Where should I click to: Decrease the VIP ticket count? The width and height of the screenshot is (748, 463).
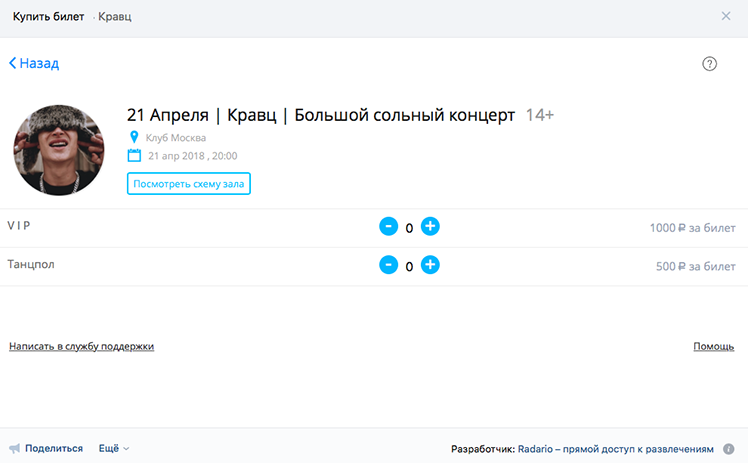pos(388,226)
